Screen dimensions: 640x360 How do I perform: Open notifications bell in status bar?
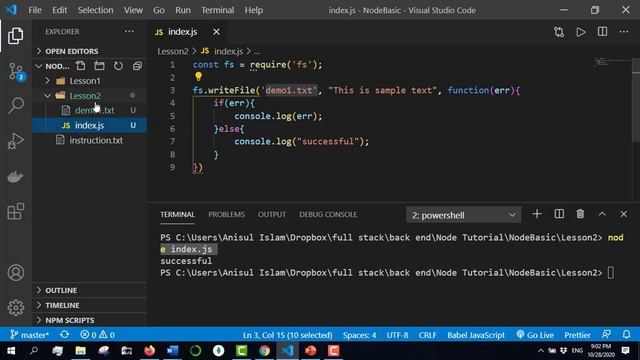pyautogui.click(x=626, y=335)
